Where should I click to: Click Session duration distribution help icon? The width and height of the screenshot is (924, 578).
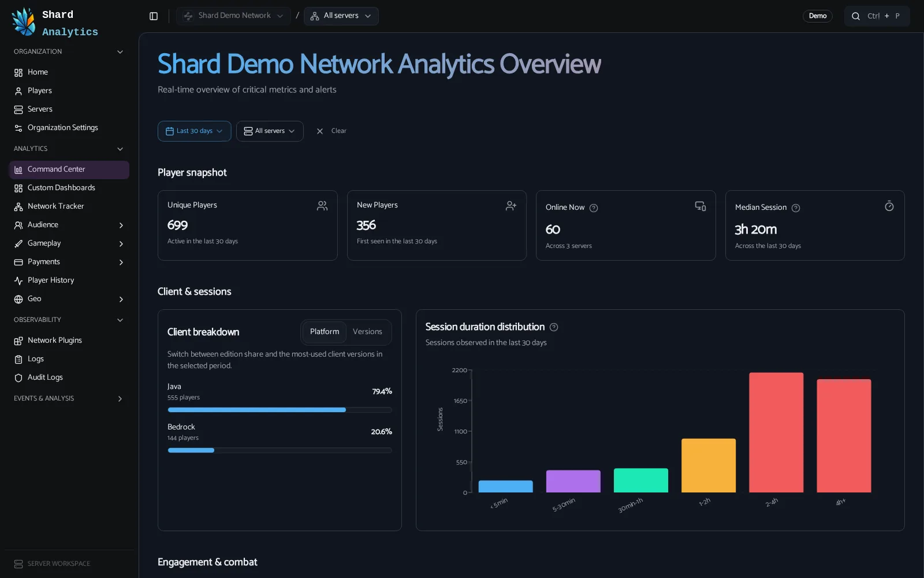tap(554, 327)
